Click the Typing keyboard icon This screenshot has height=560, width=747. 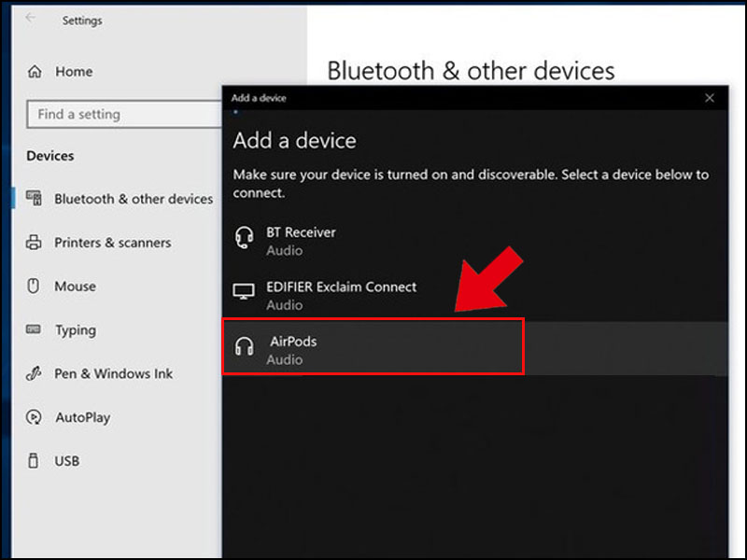click(33, 329)
